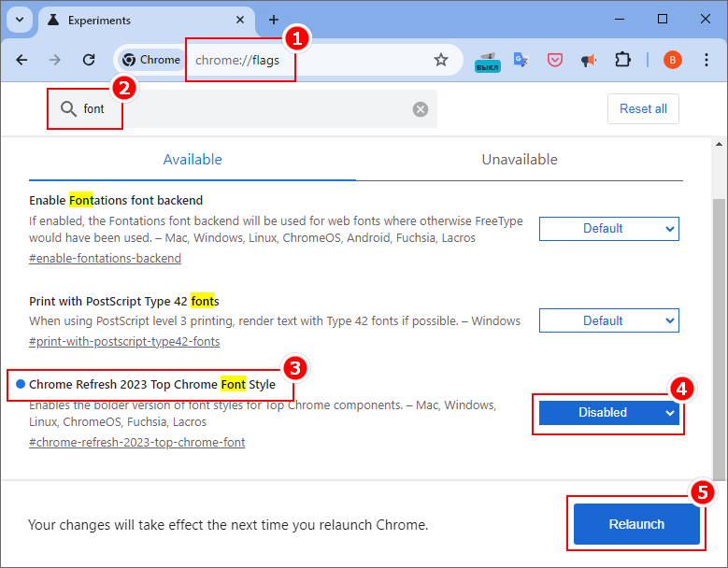The width and height of the screenshot is (728, 568).
Task: Open #print-with-postscript-type42-fonts link
Action: pos(124,342)
